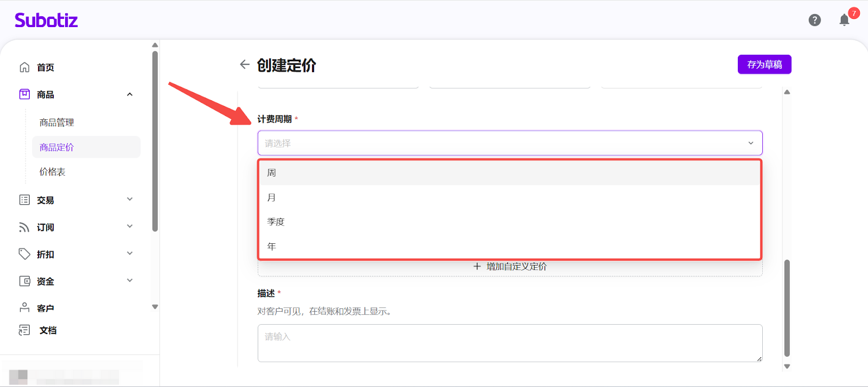
Task: Click the Subotiz logo
Action: click(x=46, y=21)
